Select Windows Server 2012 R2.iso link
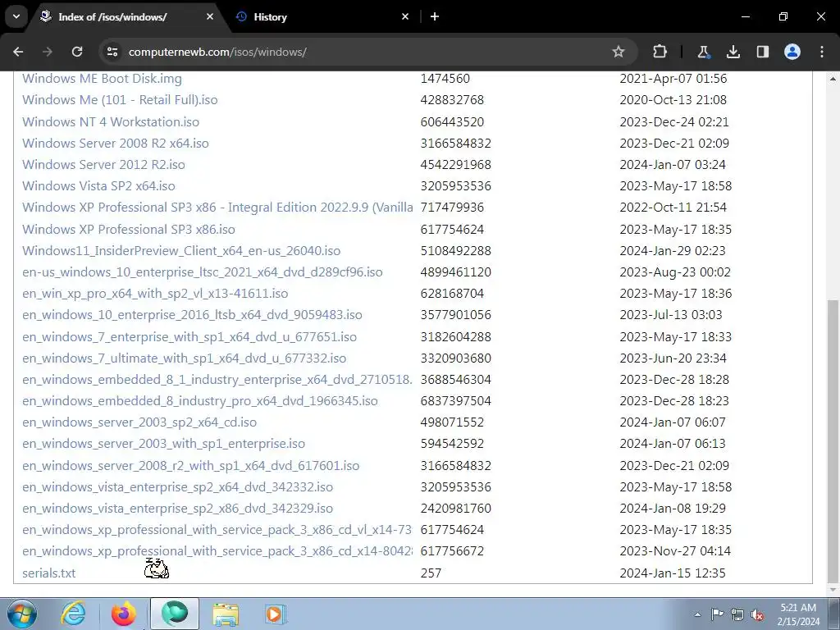This screenshot has width=840, height=630. coord(103,165)
